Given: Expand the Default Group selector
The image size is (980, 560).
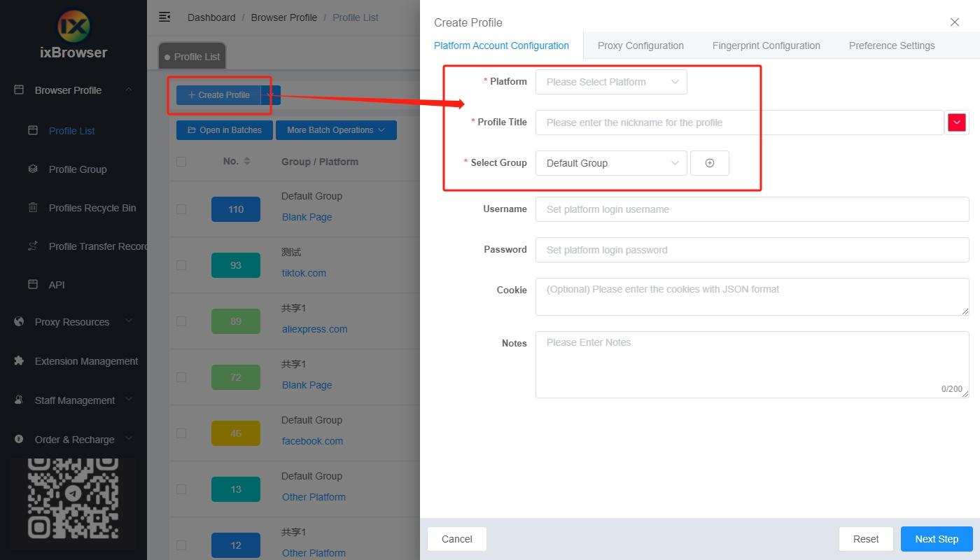Looking at the screenshot, I should click(x=610, y=163).
